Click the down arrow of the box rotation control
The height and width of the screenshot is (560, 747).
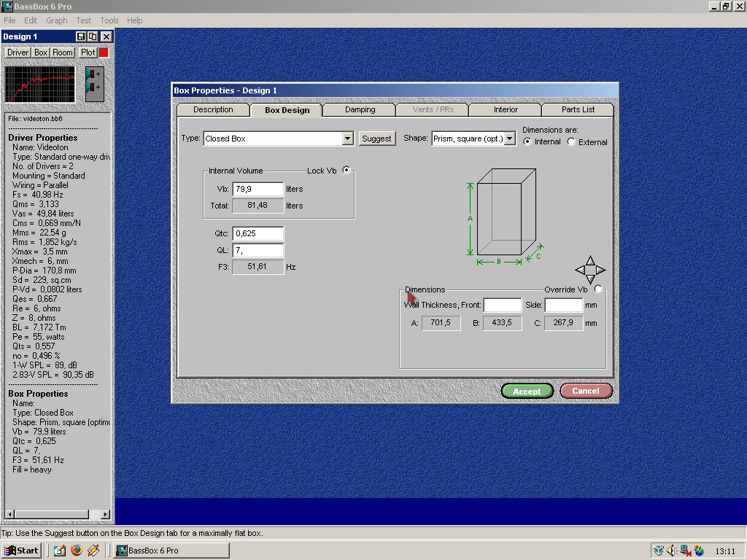[x=590, y=279]
